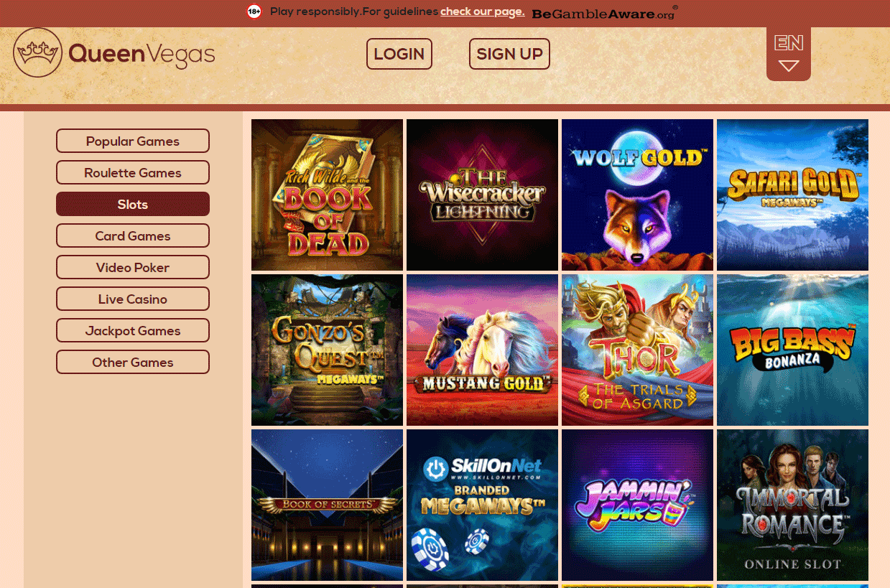Click the 18+ age restriction icon

[254, 11]
